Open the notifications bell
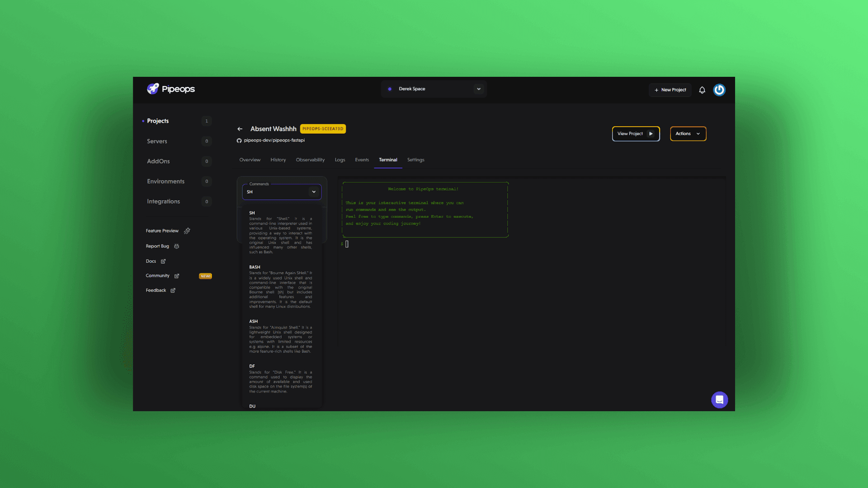 tap(702, 90)
